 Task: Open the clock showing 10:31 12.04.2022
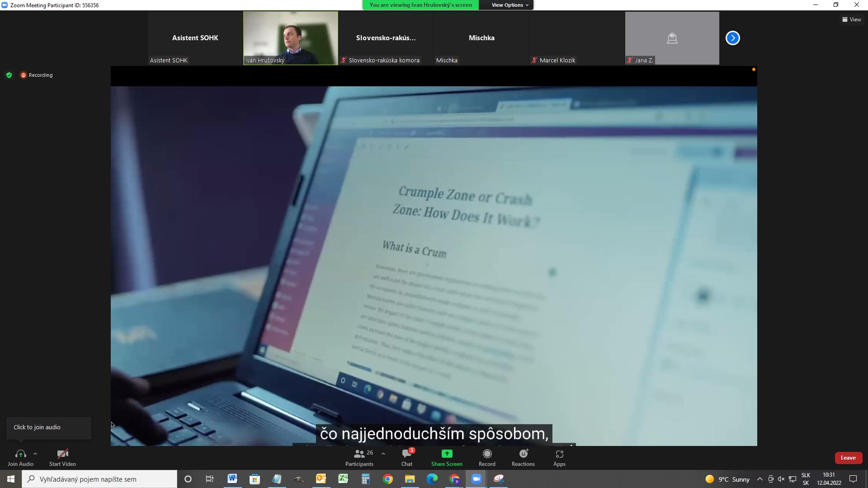click(829, 479)
